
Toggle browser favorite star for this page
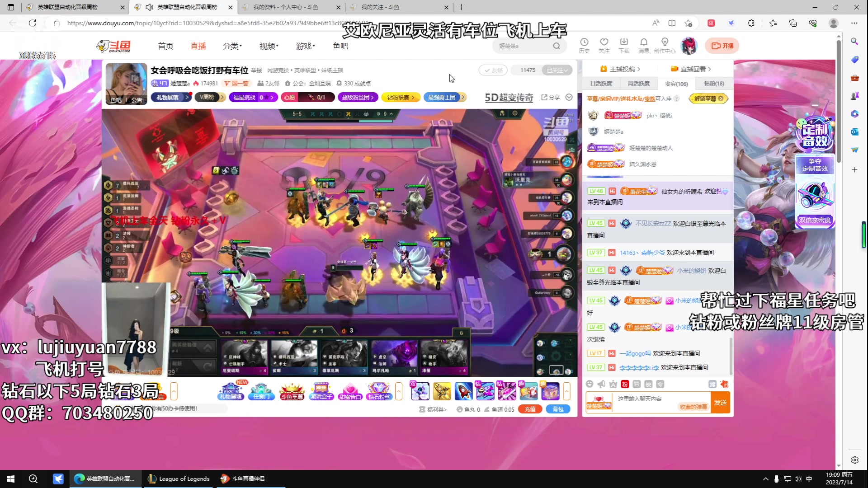[x=688, y=23]
